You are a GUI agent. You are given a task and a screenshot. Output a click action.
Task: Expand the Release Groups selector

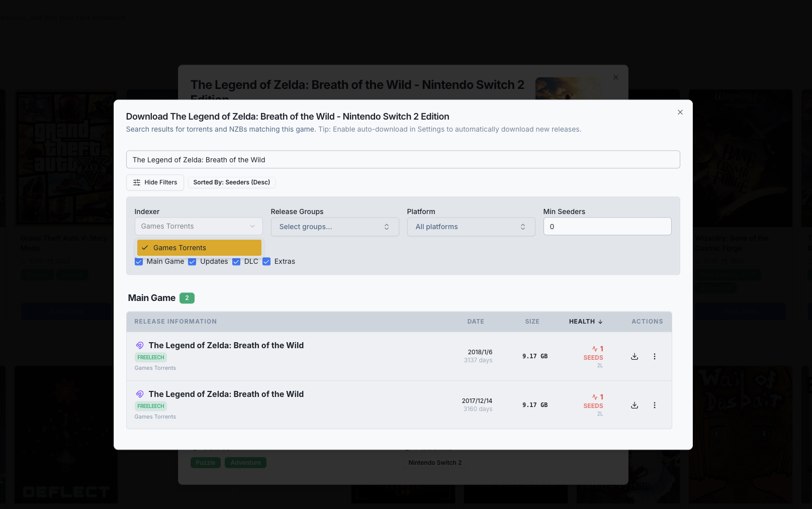point(335,227)
